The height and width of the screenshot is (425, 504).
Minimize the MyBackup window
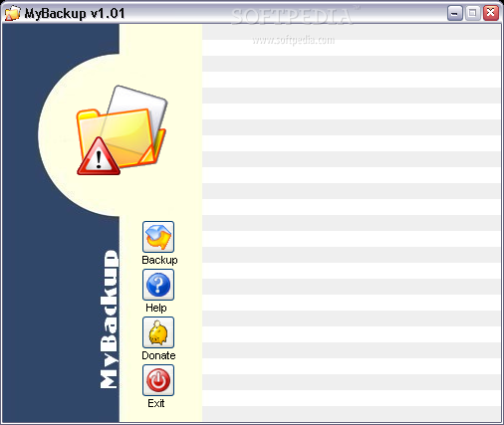[x=455, y=13]
